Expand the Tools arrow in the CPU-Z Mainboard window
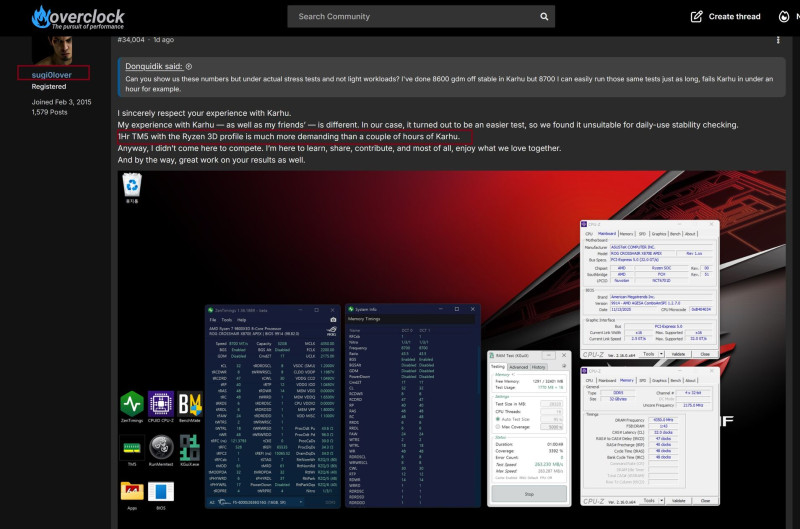 coord(661,354)
